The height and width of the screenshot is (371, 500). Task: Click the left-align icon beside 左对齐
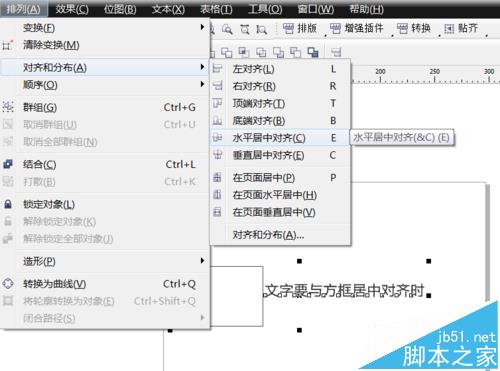[217, 69]
